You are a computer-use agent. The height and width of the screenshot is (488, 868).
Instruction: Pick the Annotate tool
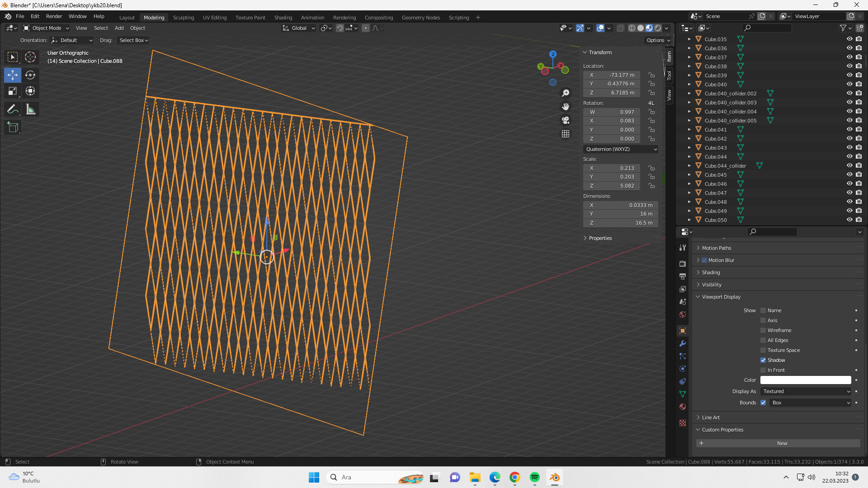click(12, 109)
